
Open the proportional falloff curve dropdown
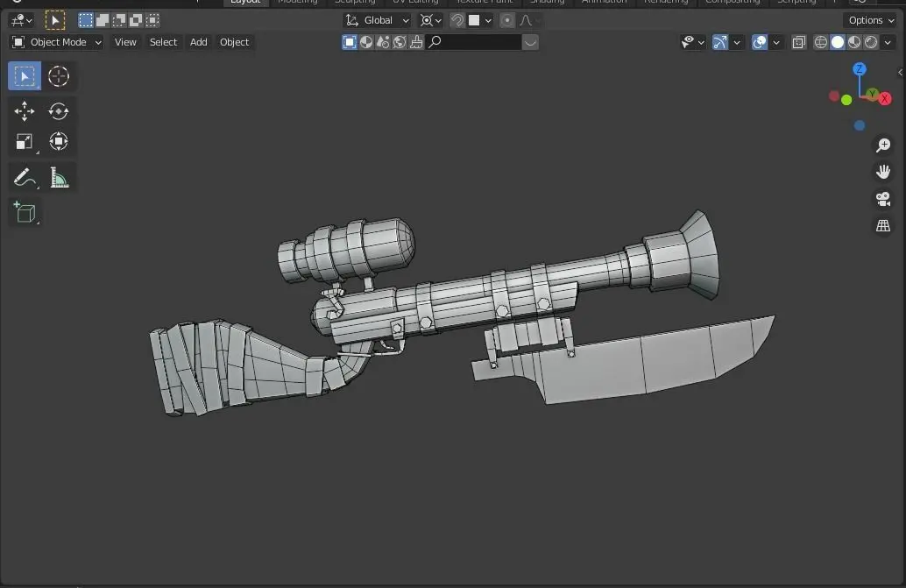tap(529, 21)
